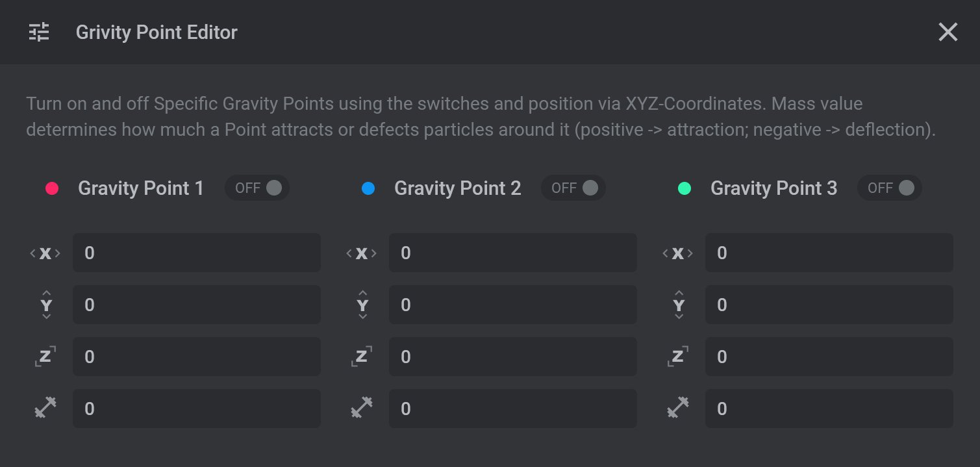Click Gravity Point 1 Y axis icon
Screen dimensions: 980x467
pos(46,305)
